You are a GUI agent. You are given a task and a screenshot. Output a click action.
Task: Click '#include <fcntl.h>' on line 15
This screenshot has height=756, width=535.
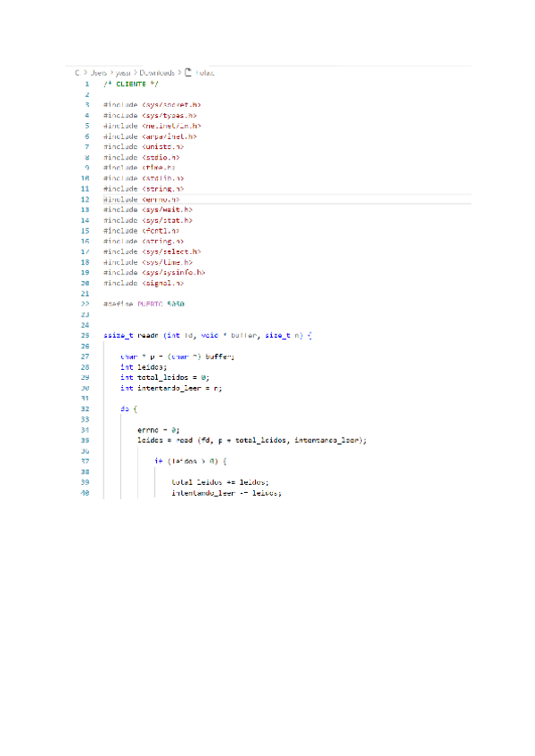(x=142, y=231)
